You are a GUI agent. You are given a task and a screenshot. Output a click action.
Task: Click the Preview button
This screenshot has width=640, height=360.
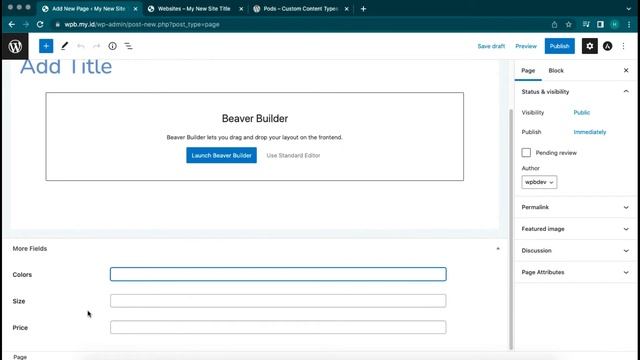tap(526, 46)
